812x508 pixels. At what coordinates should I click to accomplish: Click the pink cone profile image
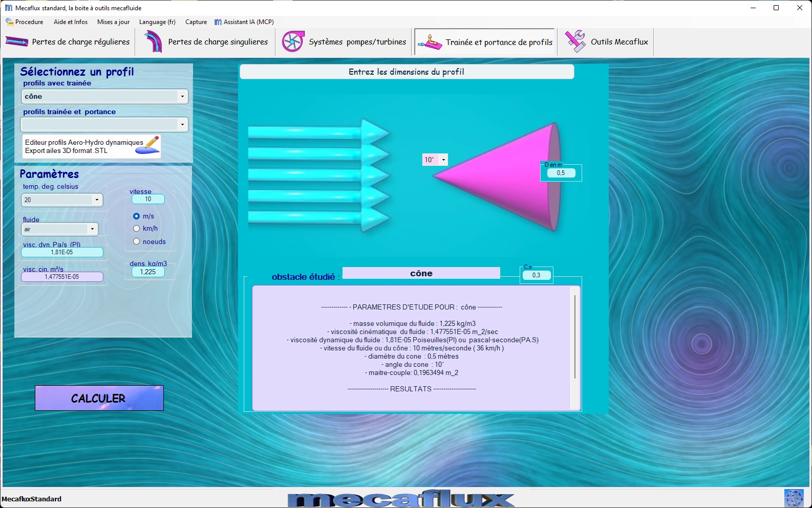pyautogui.click(x=497, y=176)
